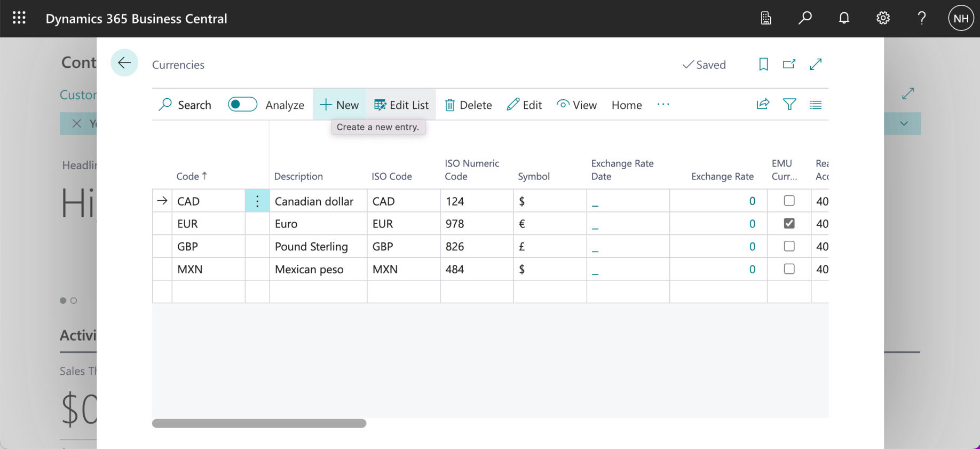Screen dimensions: 980x449
Task: Open the app launcher waffle icon
Action: [x=19, y=18]
